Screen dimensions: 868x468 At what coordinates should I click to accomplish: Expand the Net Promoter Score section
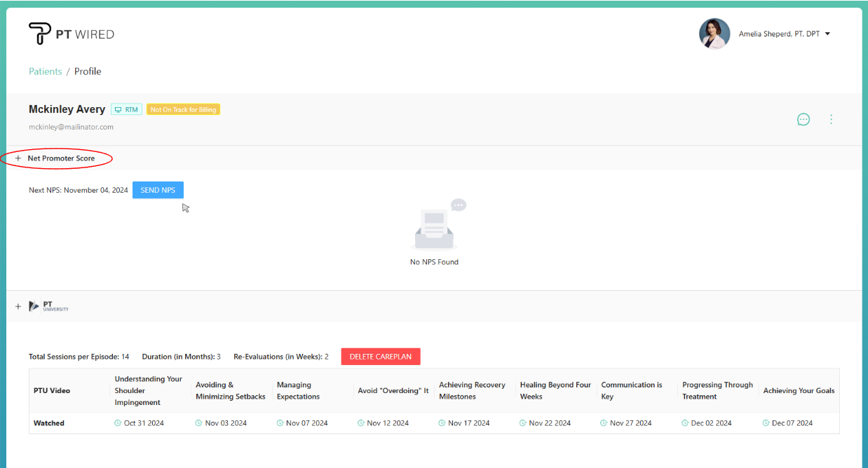18,158
